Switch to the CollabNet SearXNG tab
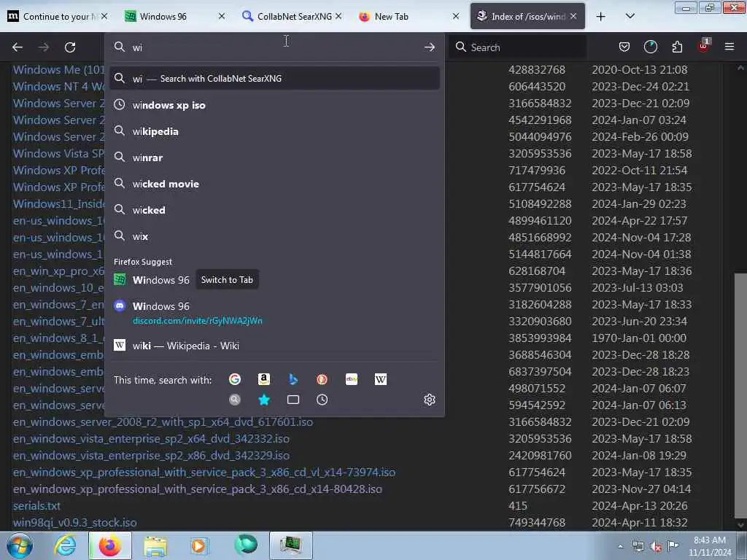747x560 pixels. point(292,16)
